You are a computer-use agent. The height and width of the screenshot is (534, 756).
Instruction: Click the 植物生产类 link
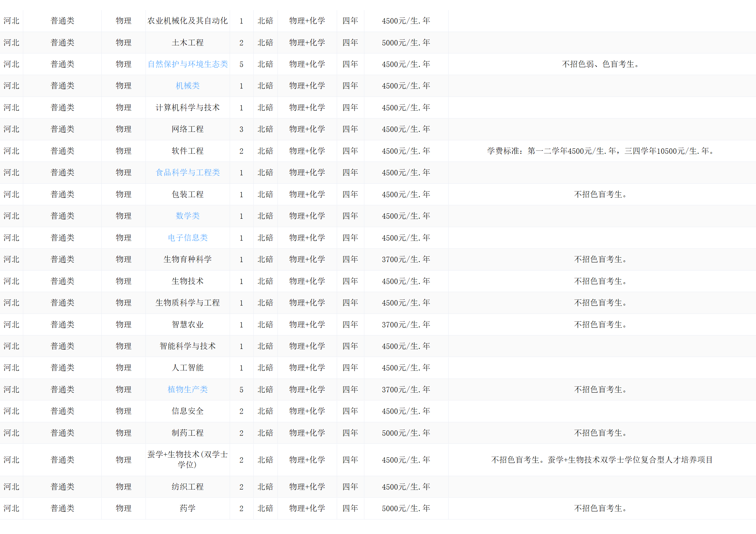click(x=188, y=390)
